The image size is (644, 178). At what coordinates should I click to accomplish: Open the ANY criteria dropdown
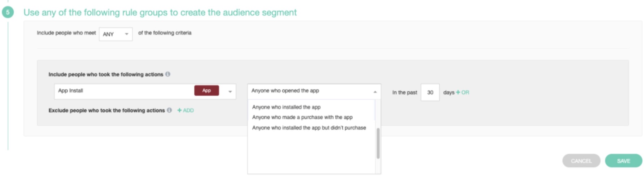(x=116, y=34)
